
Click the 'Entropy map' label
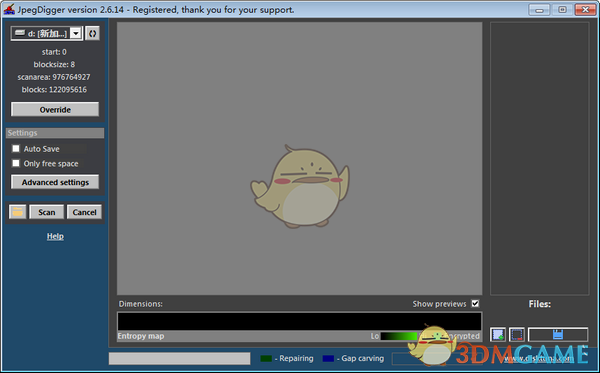tap(141, 336)
